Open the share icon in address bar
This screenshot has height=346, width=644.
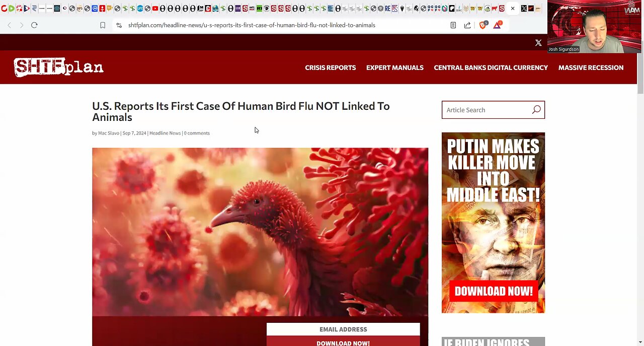click(467, 25)
